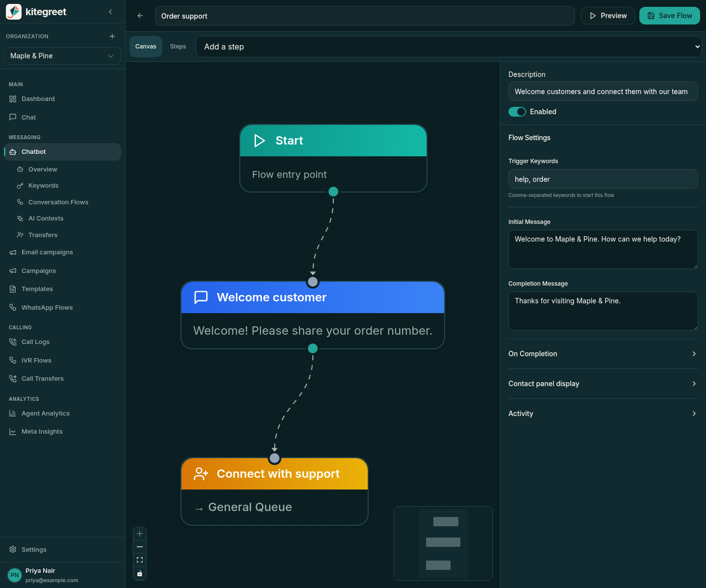Viewport: 706px width, 588px height.
Task: Click the Completion Message text area
Action: [603, 311]
